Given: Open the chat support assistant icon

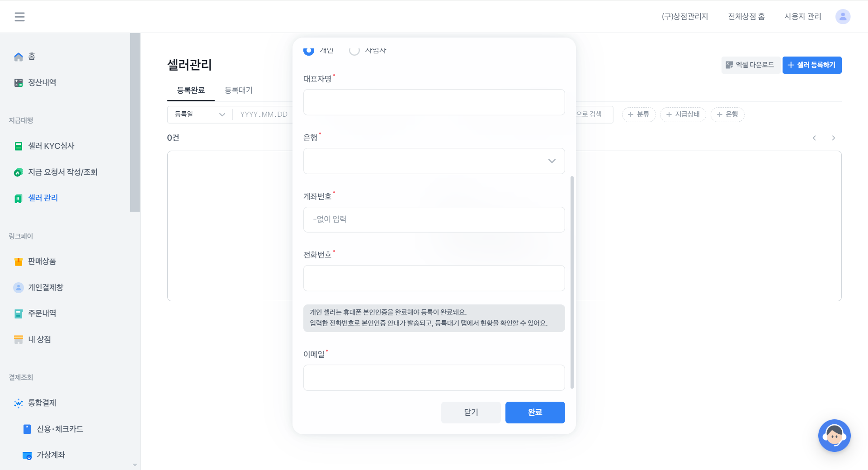Looking at the screenshot, I should point(834,436).
